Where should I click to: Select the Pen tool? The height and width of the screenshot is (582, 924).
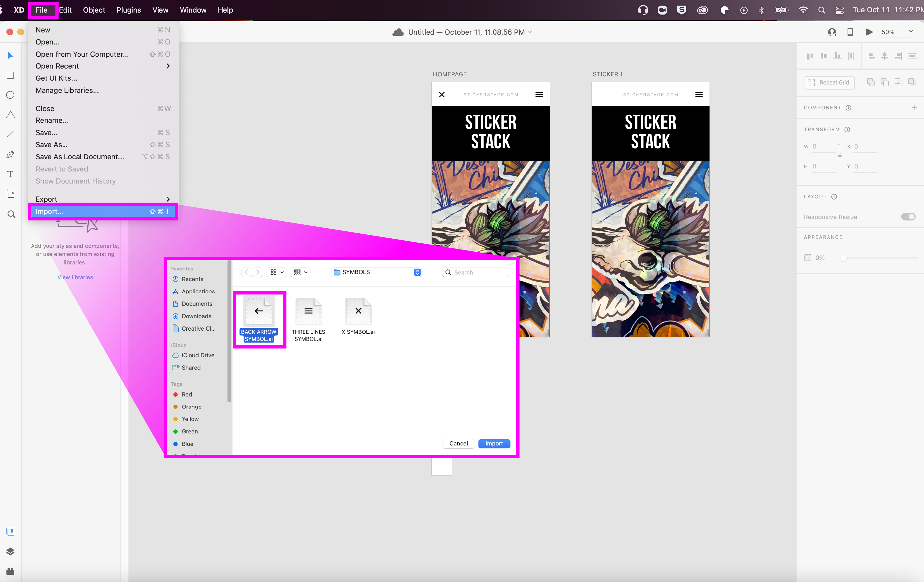pos(10,154)
